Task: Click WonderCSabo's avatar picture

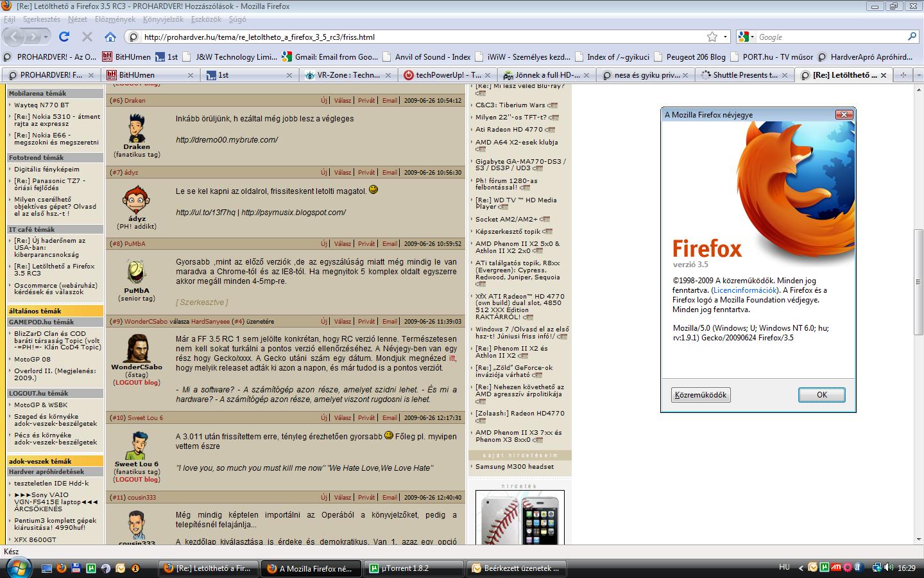Action: tap(137, 349)
